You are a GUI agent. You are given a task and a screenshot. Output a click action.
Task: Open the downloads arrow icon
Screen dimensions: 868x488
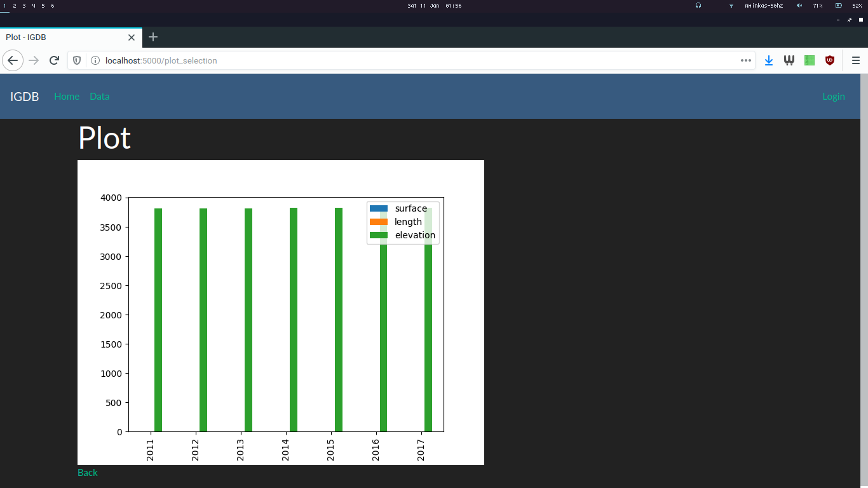[769, 60]
